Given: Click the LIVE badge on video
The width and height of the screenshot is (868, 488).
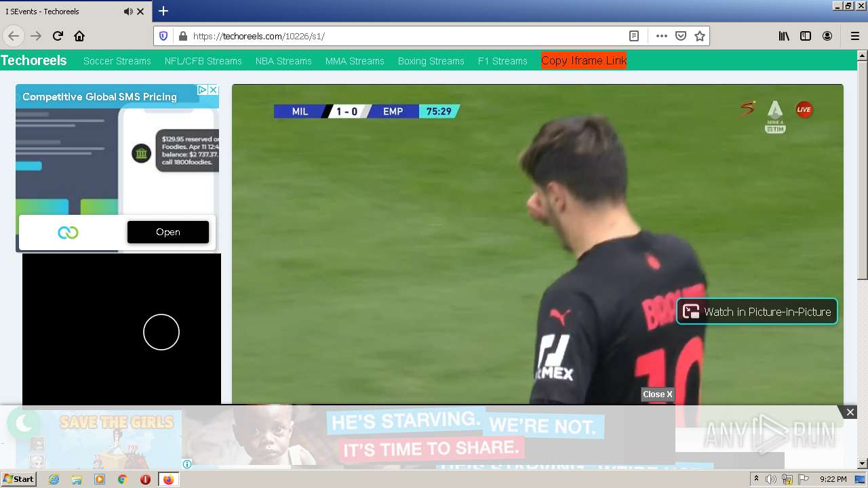Looking at the screenshot, I should (x=804, y=109).
